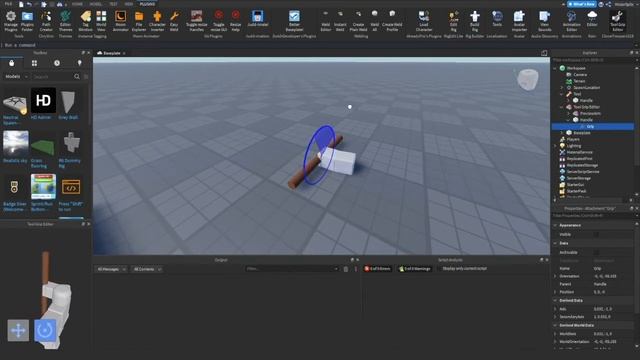Open Resize Help

pos(236,21)
